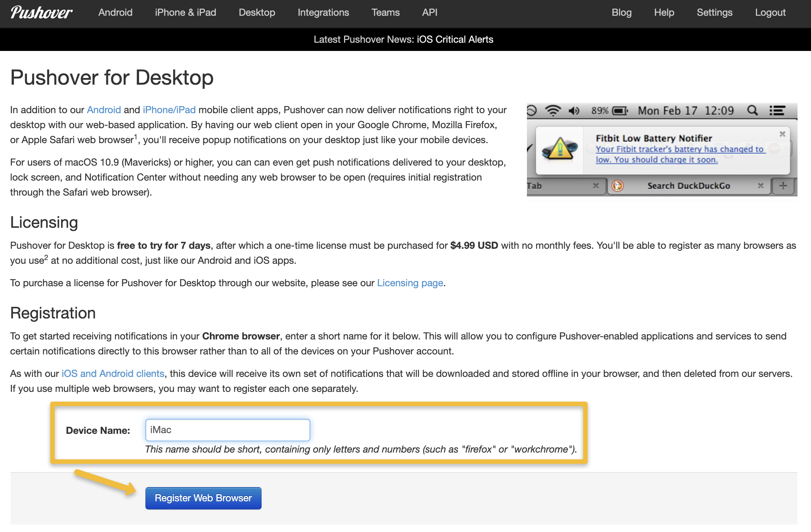Click the Device Name input field

pyautogui.click(x=227, y=430)
